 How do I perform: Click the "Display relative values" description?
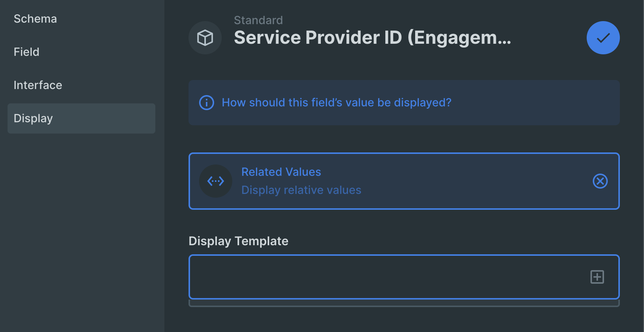click(301, 190)
